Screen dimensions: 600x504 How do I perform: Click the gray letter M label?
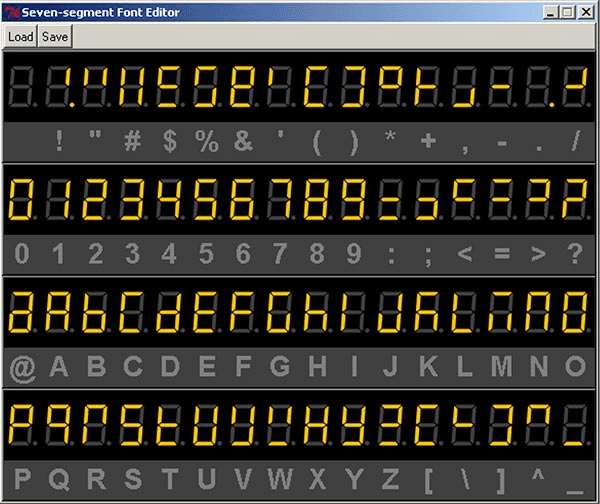point(501,367)
